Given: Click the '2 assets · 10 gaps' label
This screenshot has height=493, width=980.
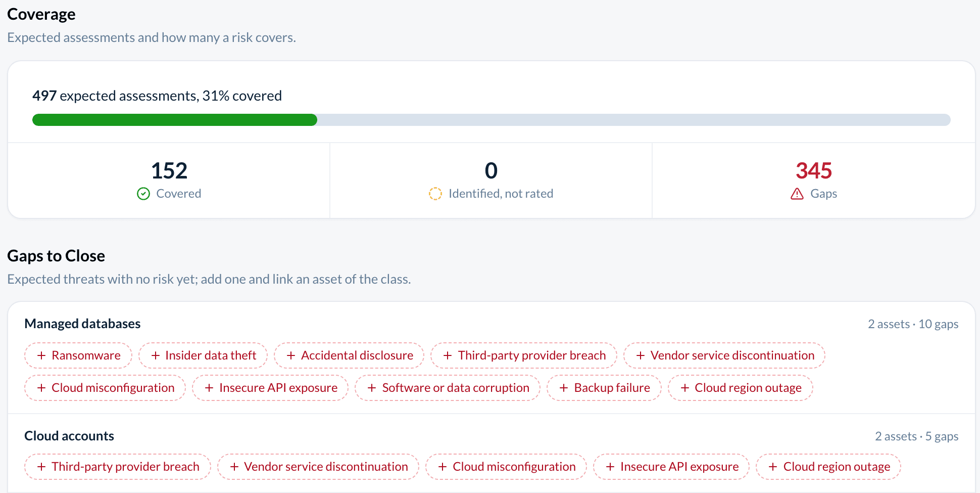Looking at the screenshot, I should (x=913, y=324).
